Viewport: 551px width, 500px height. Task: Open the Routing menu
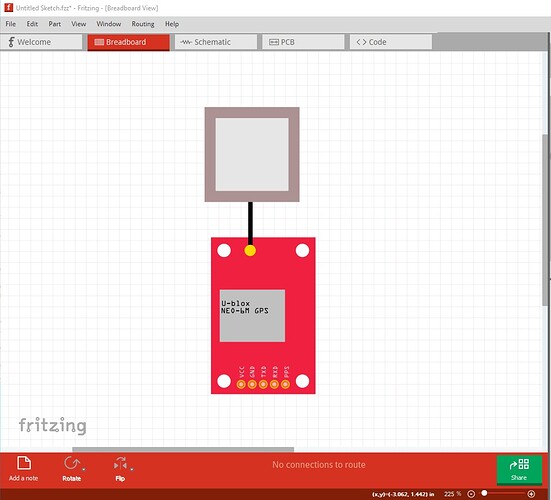click(x=143, y=24)
